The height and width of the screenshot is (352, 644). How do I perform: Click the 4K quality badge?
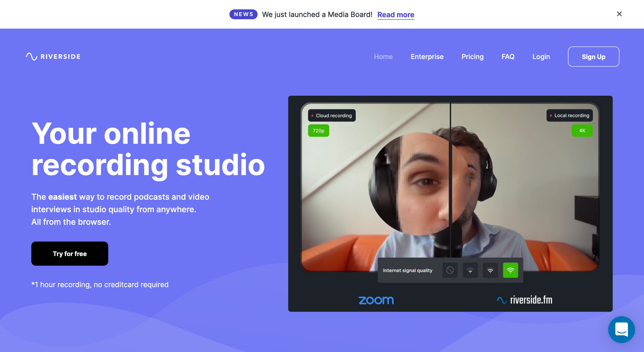coord(582,131)
